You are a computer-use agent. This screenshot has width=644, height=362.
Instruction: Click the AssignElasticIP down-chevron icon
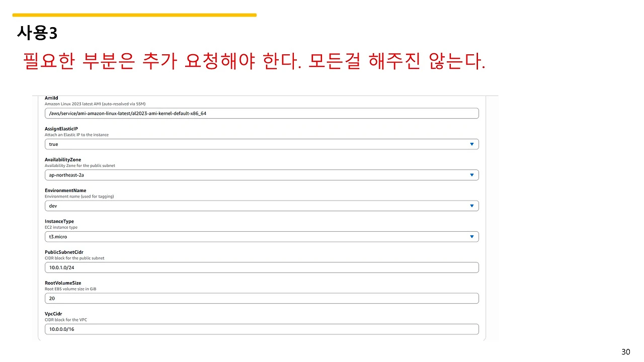coord(471,144)
